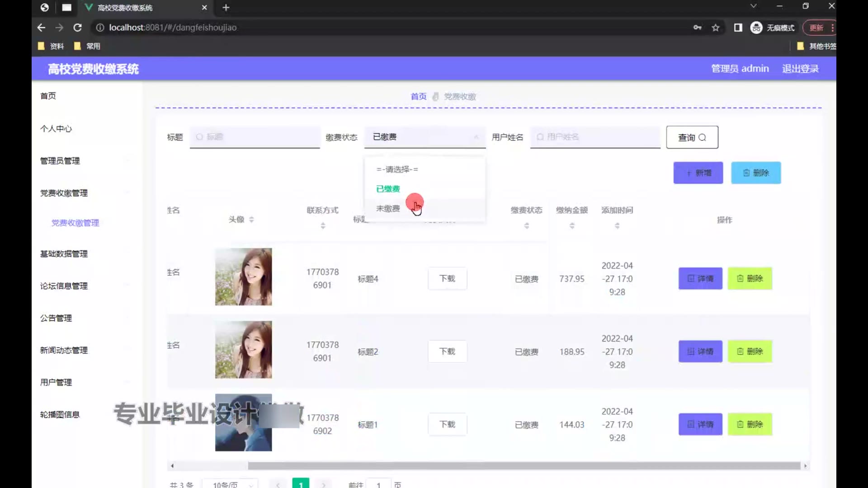This screenshot has width=868, height=488.
Task: Sort by the 头像 column arrows
Action: point(251,220)
